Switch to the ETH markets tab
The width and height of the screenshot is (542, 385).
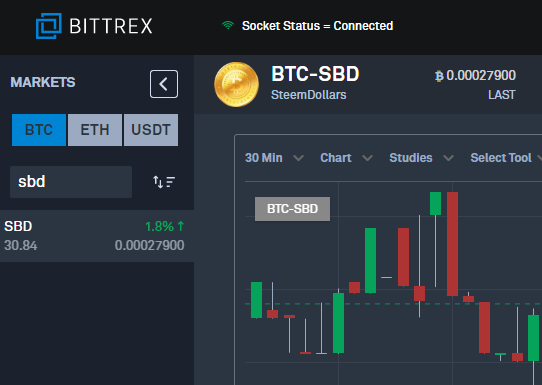click(95, 130)
